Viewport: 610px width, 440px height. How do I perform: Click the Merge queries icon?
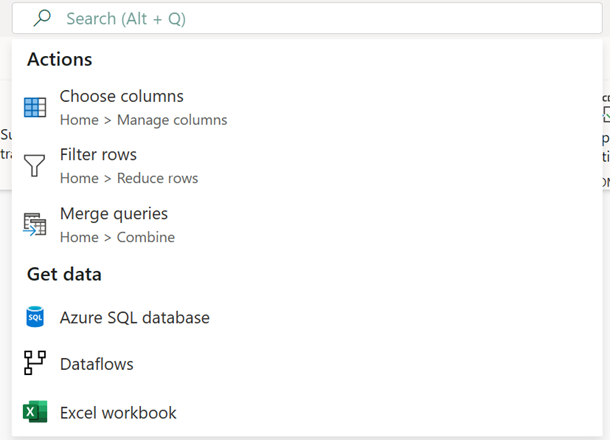coord(35,225)
